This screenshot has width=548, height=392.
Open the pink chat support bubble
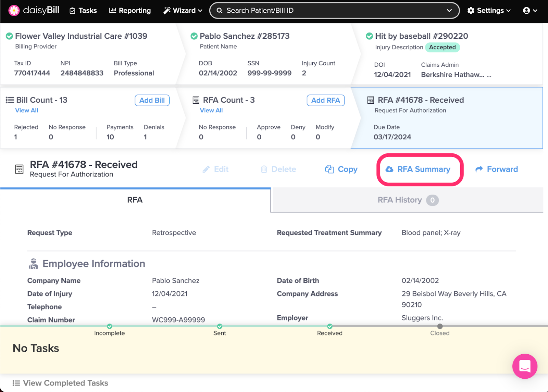524,366
